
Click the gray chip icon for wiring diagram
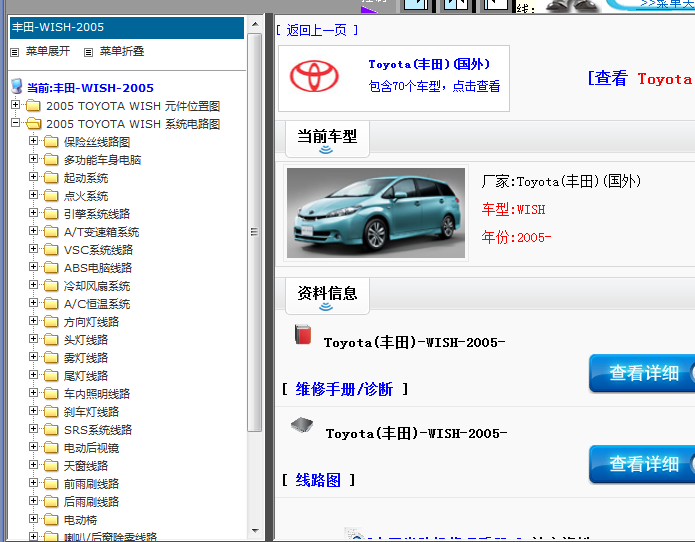tap(302, 425)
